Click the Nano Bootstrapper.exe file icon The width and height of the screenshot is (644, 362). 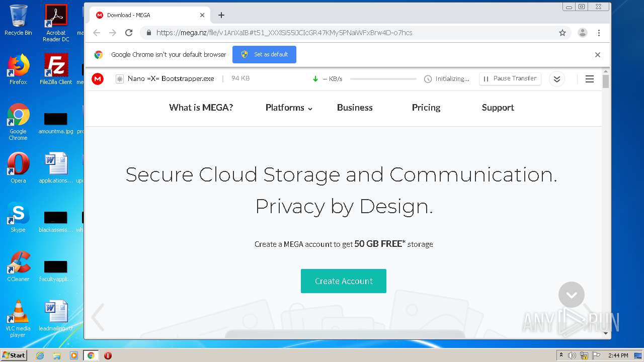coord(120,79)
